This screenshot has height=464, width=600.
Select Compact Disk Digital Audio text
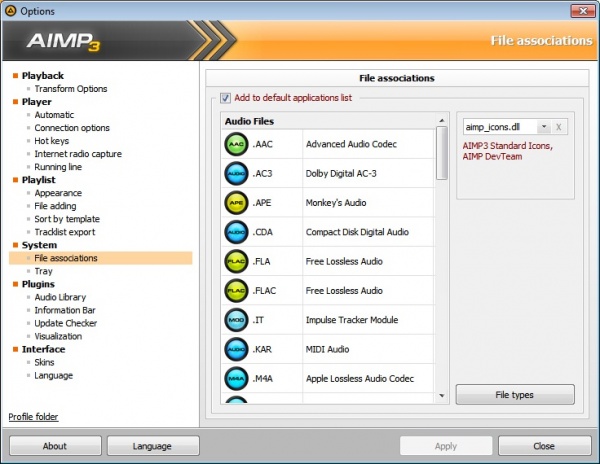[357, 232]
